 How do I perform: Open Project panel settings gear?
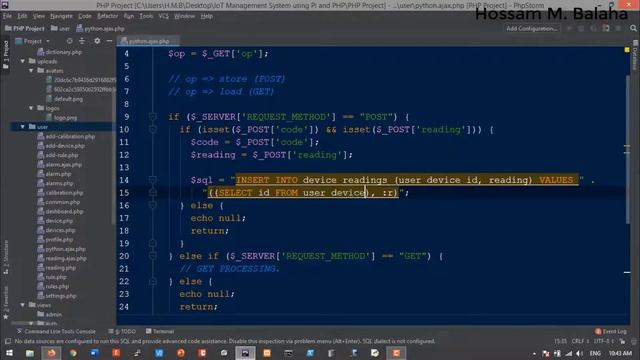pyautogui.click(x=97, y=41)
